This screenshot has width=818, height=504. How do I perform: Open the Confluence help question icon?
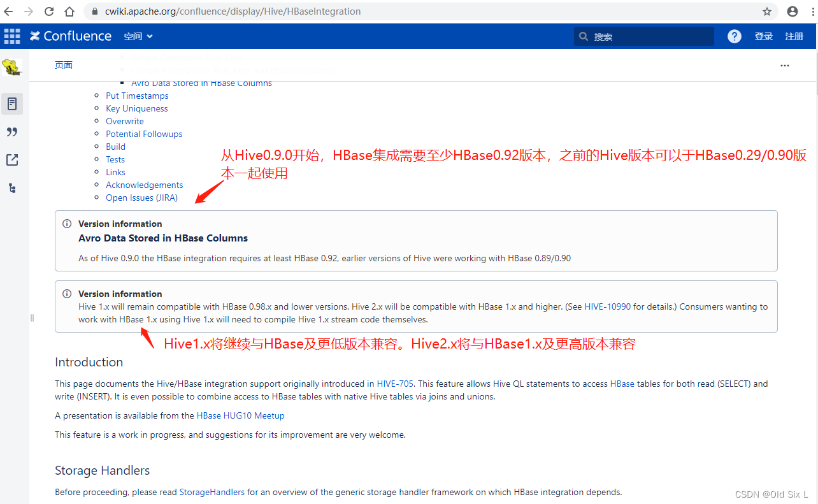(735, 36)
